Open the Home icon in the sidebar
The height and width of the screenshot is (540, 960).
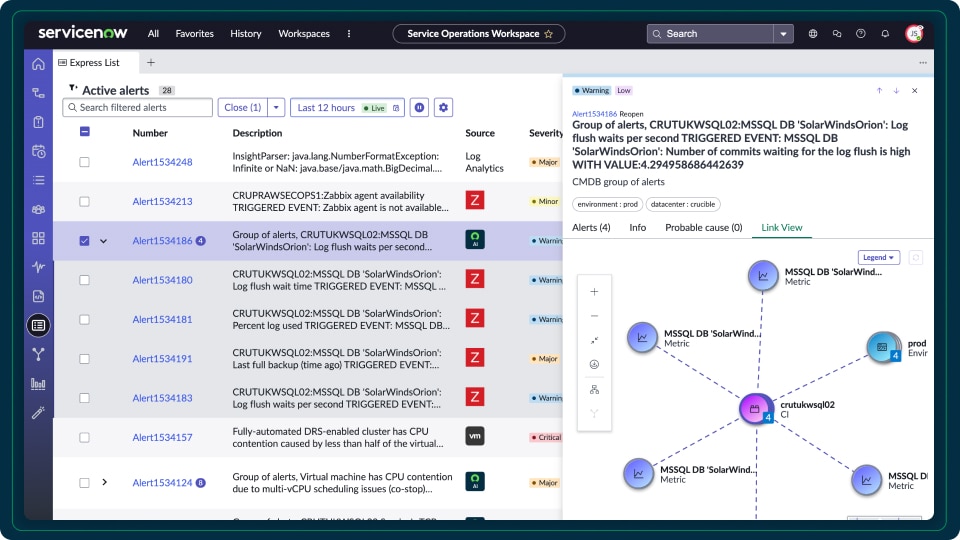(38, 64)
